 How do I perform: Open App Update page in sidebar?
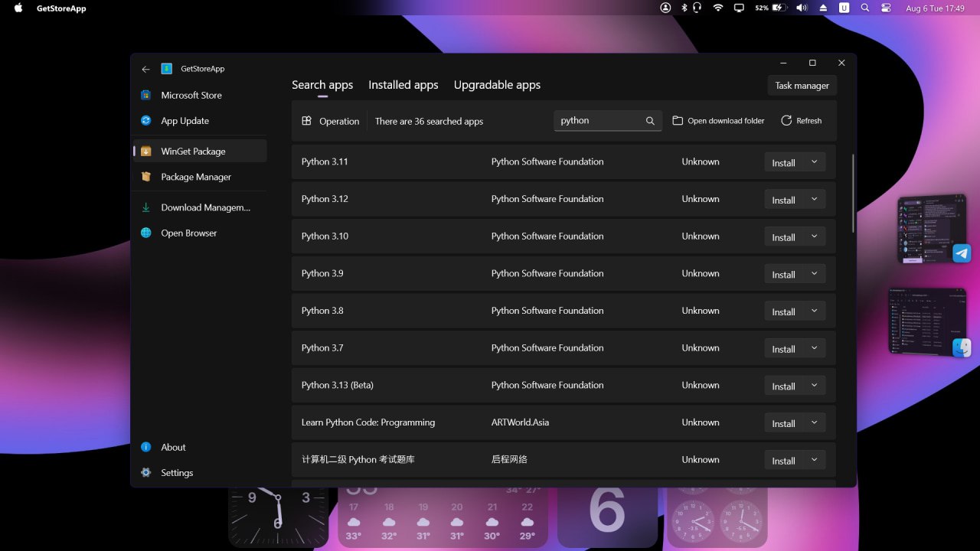click(x=201, y=121)
